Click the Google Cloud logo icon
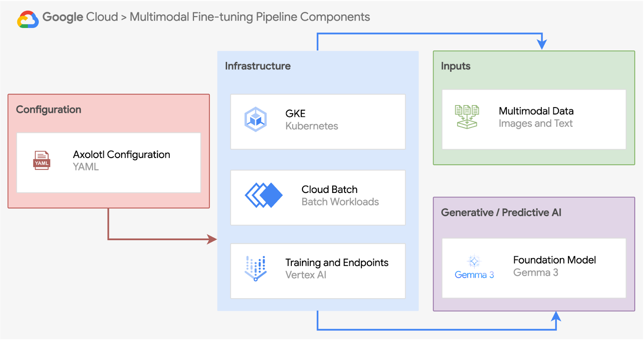 pos(28,19)
